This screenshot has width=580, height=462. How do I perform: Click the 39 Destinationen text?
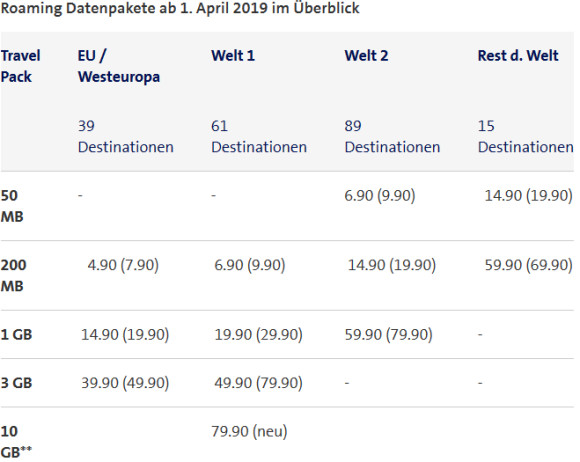pos(125,136)
